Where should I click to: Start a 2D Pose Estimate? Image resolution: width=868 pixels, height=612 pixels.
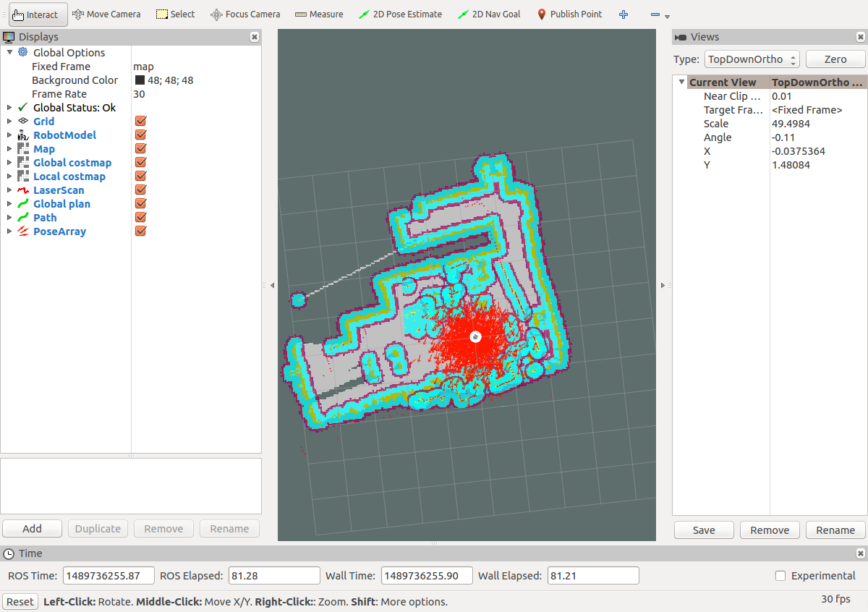(x=400, y=13)
